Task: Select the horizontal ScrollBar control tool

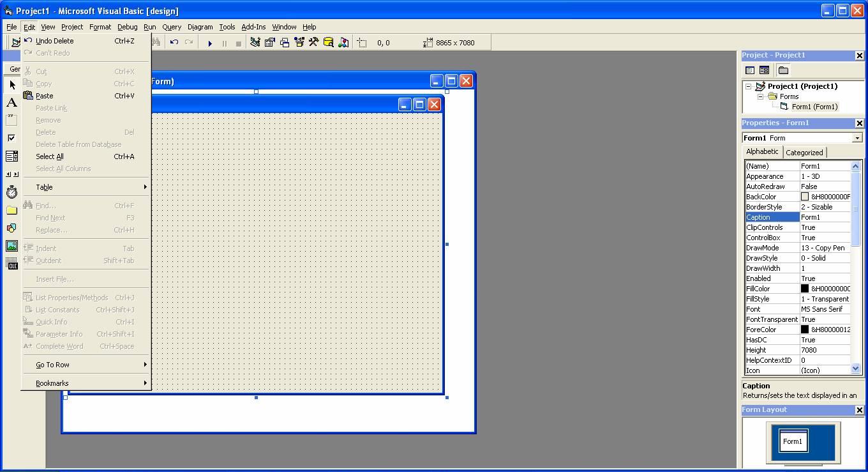Action: click(x=11, y=174)
